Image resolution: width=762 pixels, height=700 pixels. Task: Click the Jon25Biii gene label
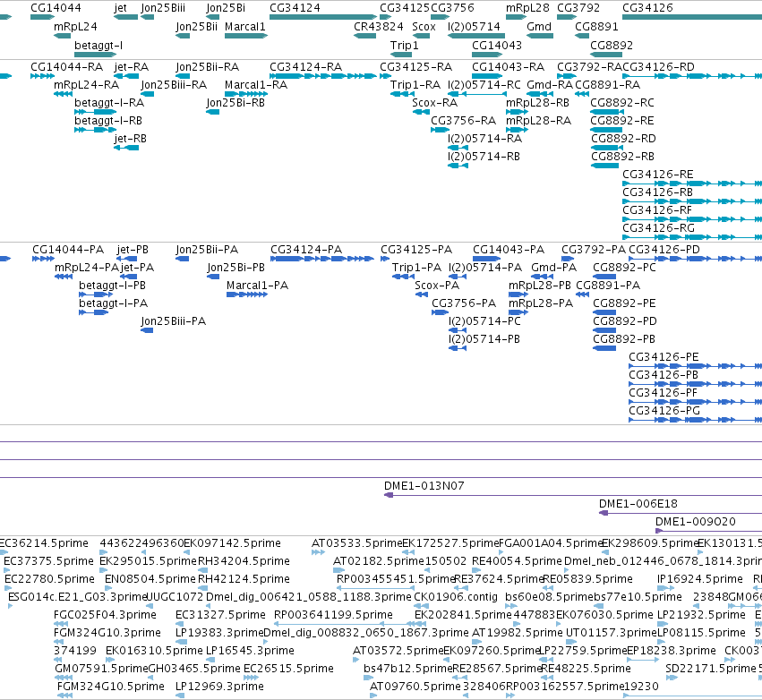(163, 8)
